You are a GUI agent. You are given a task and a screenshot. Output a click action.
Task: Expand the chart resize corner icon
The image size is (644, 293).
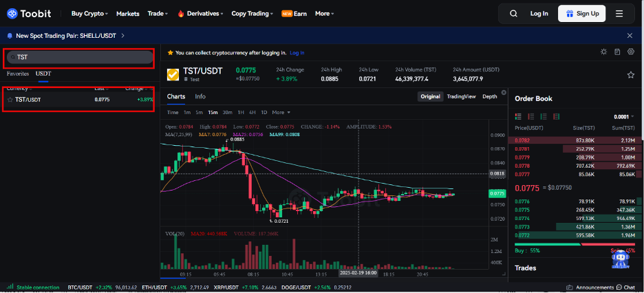[x=504, y=273]
